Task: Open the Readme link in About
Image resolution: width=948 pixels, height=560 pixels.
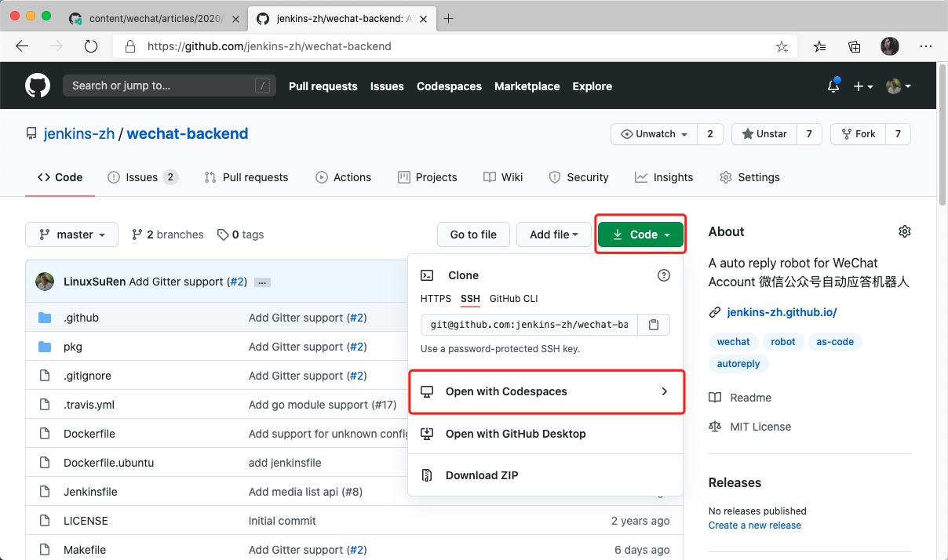Action: [x=740, y=398]
